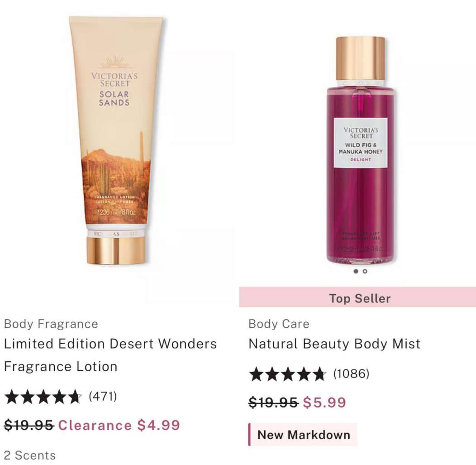Open the Solar Sands lotion tube image
476x465 pixels.
[116, 141]
